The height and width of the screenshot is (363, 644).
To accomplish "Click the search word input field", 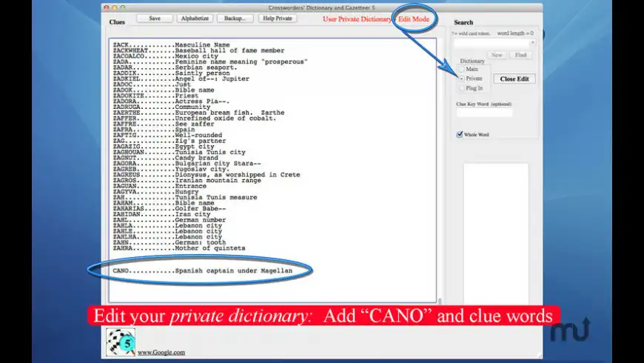I will (492, 43).
